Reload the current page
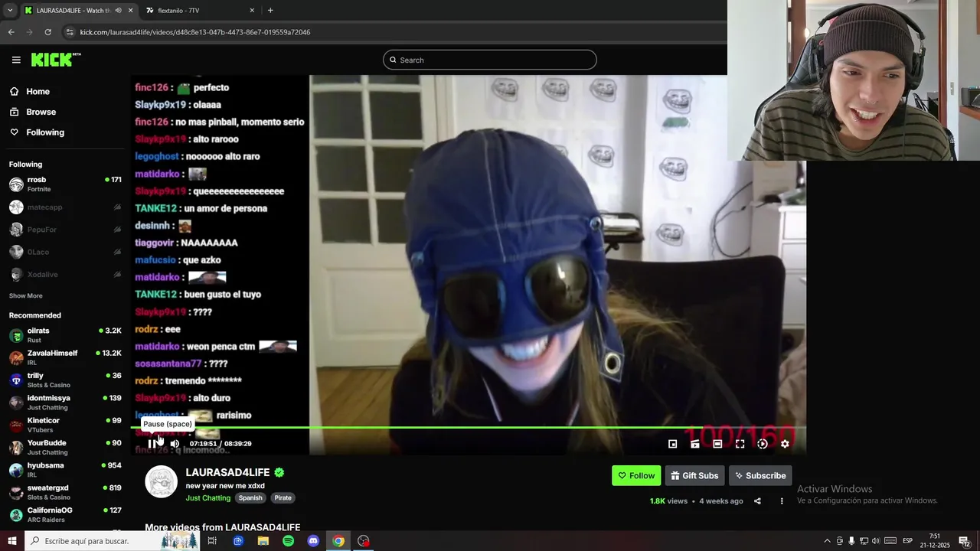This screenshot has width=980, height=551. coord(47,32)
